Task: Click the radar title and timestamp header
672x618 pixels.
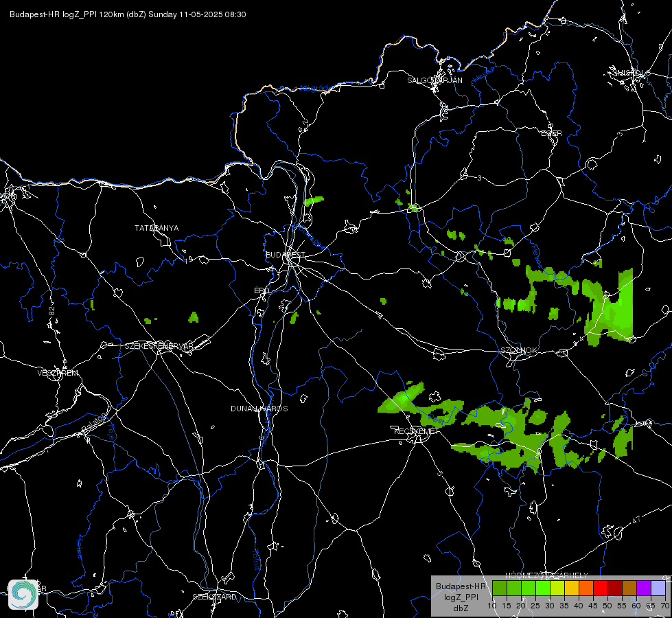Action: pos(128,14)
